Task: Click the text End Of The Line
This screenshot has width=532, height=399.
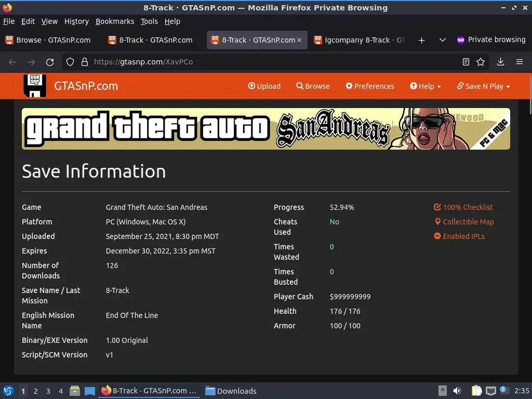Action: coord(131,315)
